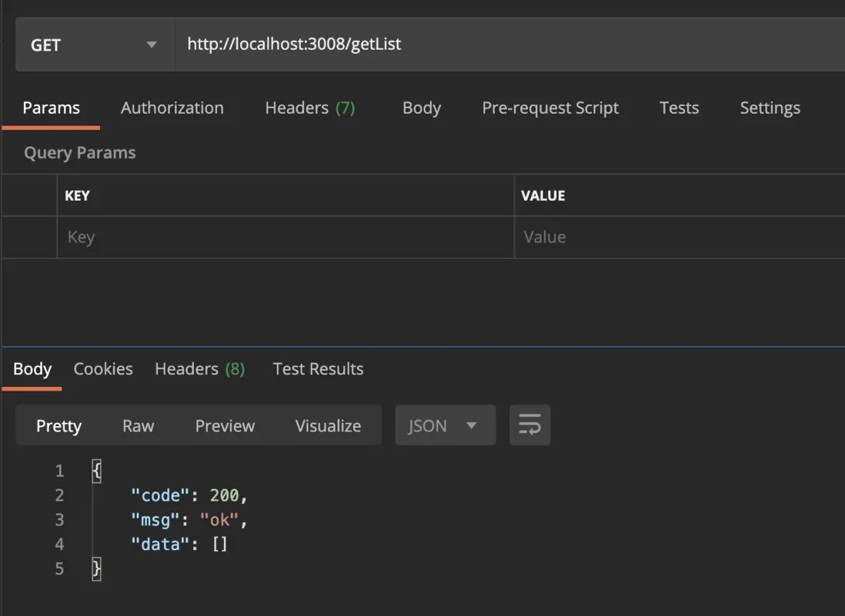This screenshot has width=845, height=616.
Task: Click the request URL field
Action: coord(508,45)
